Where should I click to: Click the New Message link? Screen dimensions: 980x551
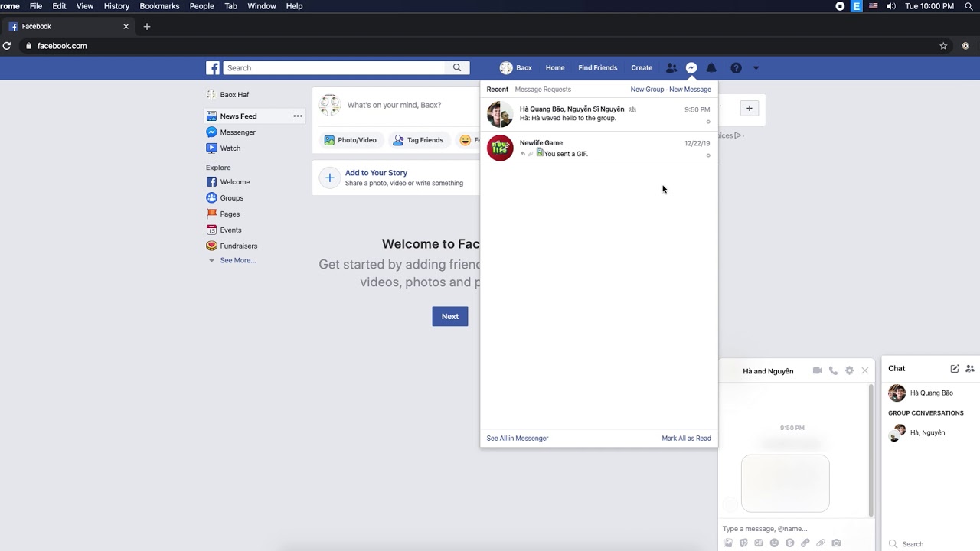690,90
